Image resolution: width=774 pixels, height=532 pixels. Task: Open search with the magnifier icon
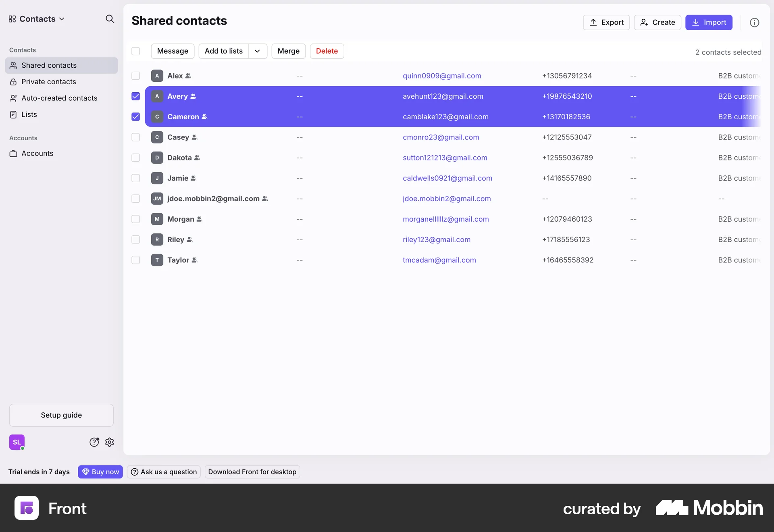[110, 19]
